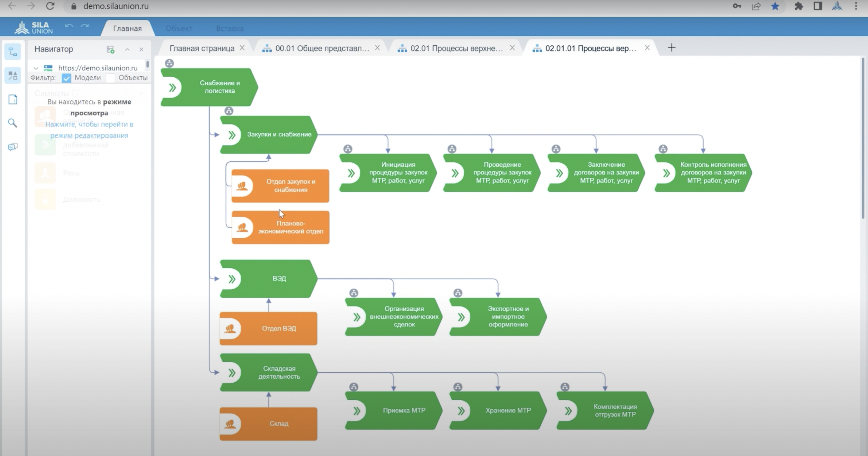Open search with the magnifier icon
Image resolution: width=868 pixels, height=456 pixels.
click(13, 123)
